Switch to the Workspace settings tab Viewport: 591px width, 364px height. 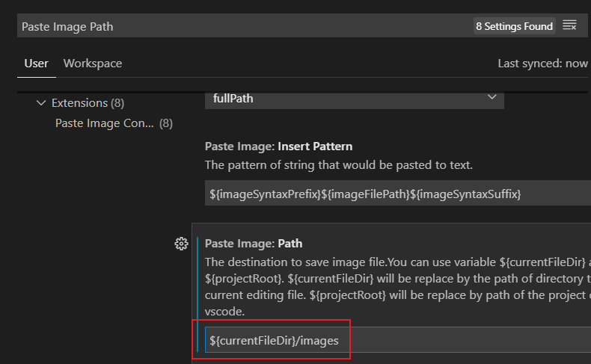[x=93, y=64]
